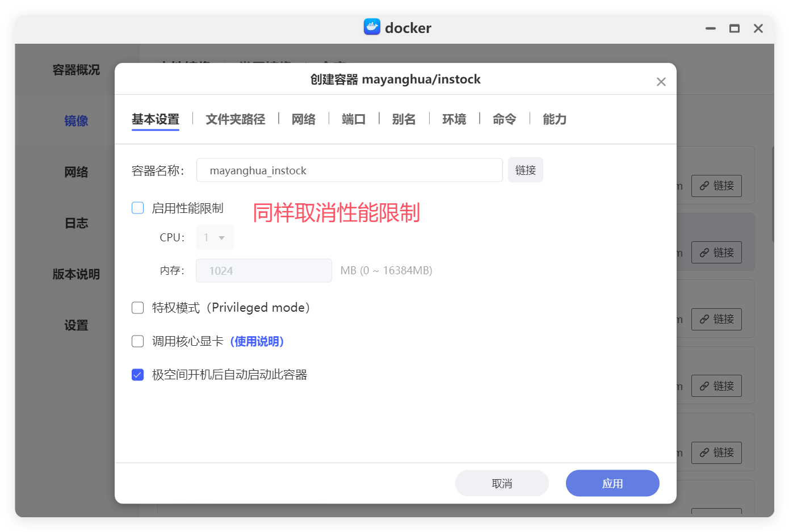Image resolution: width=789 pixels, height=532 pixels.
Task: Minimize the docker window
Action: point(711,28)
